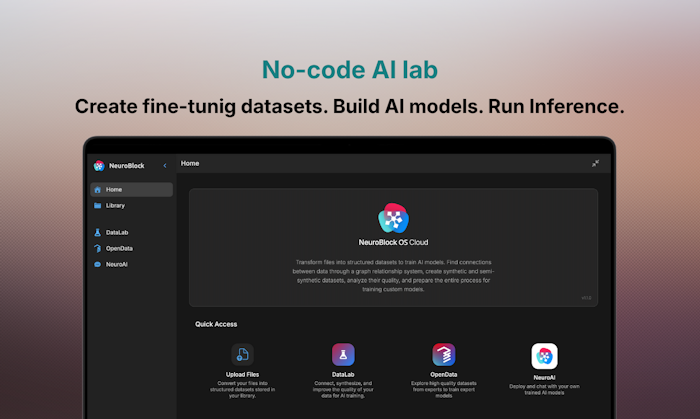This screenshot has height=419, width=700.
Task: Click the NeuroAI label under Quick Access
Action: (x=544, y=378)
